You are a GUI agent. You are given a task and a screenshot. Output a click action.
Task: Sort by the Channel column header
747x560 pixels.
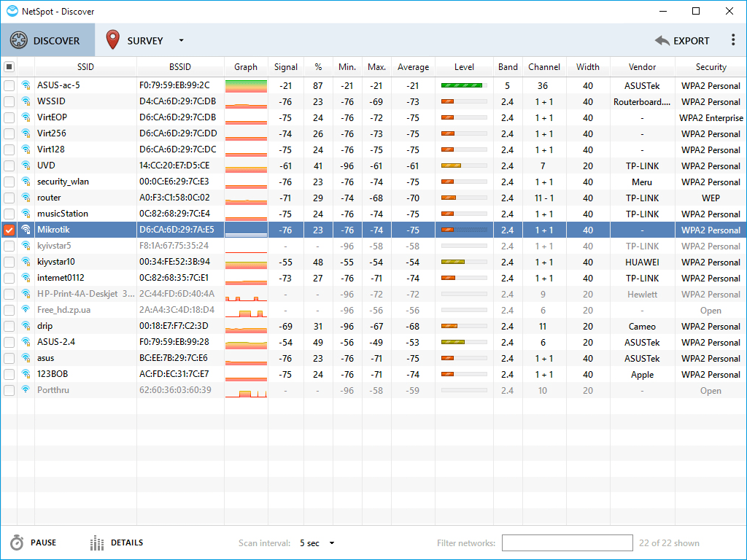pos(544,67)
